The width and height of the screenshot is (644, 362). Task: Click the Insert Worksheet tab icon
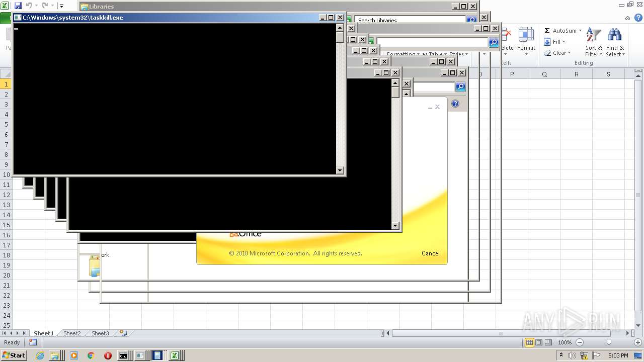(123, 333)
